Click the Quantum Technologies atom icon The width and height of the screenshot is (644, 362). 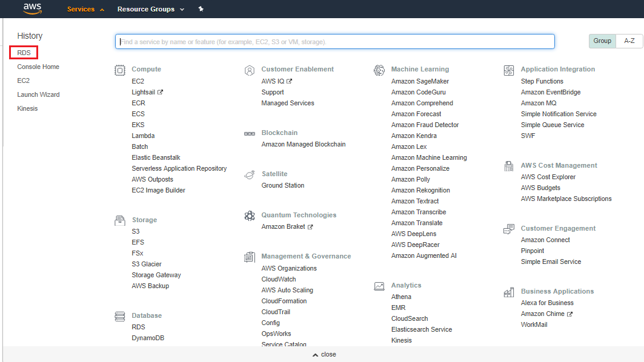250,216
